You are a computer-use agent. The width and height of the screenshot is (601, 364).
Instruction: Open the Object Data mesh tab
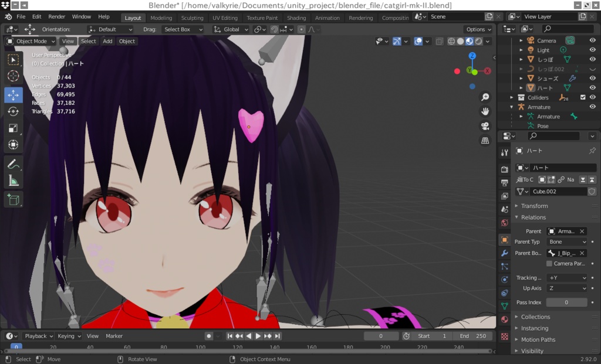tap(504, 306)
